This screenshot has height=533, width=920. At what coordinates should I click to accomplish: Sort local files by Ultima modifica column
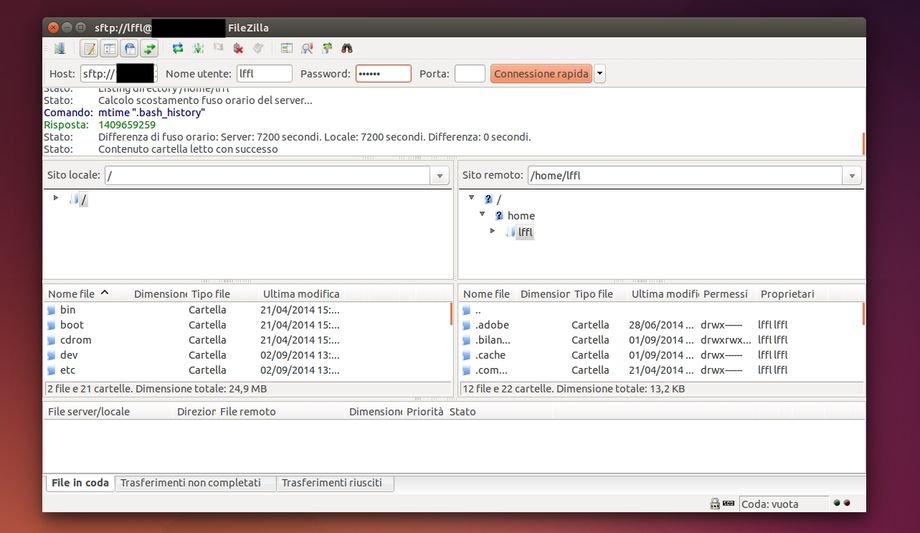tap(301, 294)
